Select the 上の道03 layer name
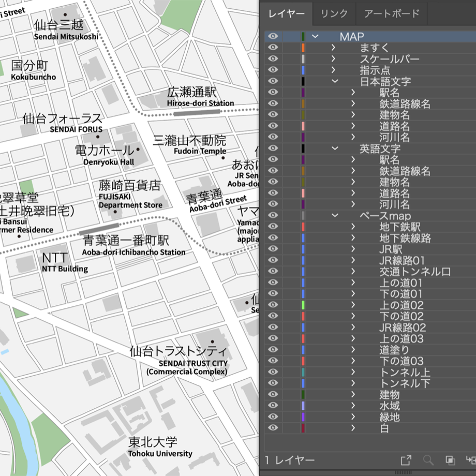 point(401,338)
